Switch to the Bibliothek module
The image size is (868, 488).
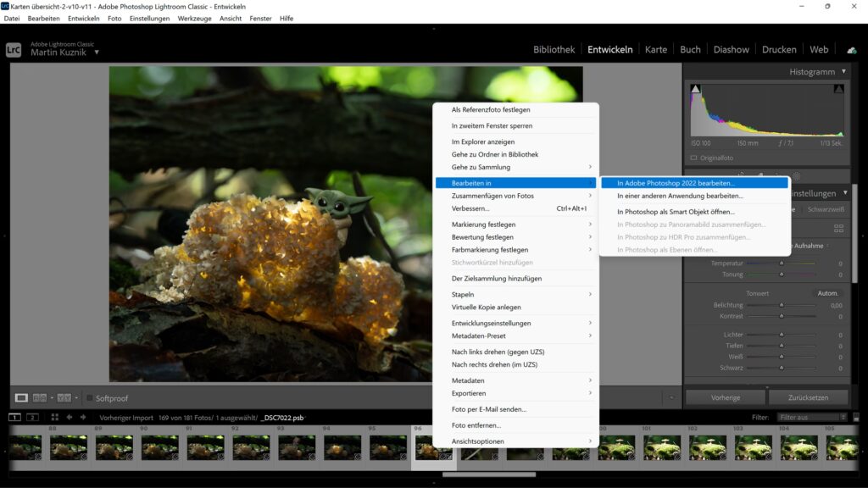(x=554, y=49)
